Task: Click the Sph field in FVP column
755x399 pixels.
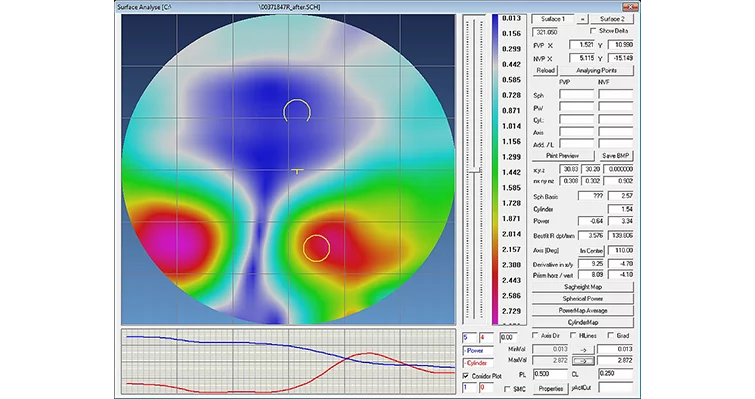Action: 576,95
